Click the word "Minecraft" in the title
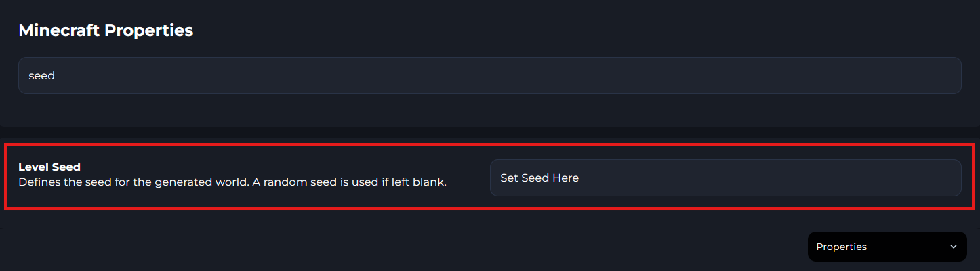The width and height of the screenshot is (980, 271). click(60, 30)
